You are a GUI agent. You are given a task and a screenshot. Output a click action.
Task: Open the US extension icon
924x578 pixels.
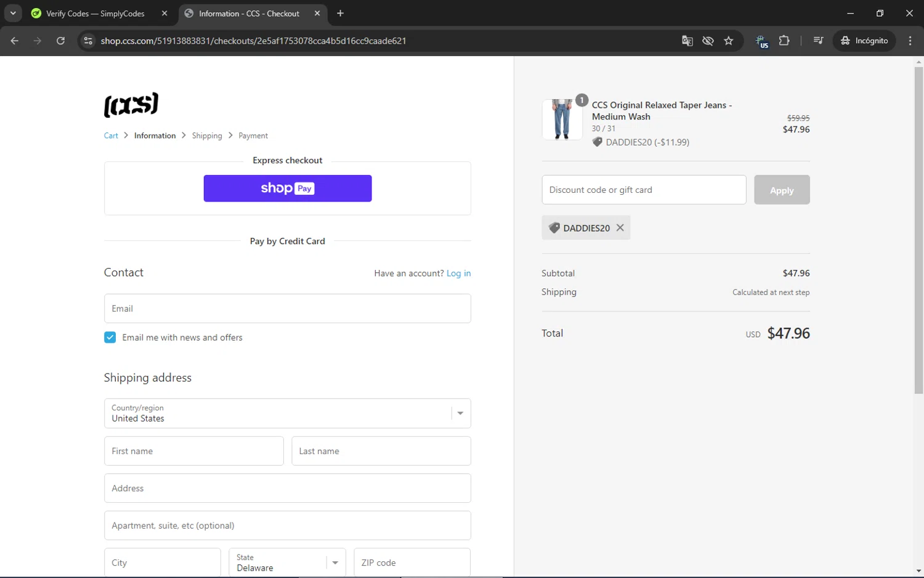(763, 41)
